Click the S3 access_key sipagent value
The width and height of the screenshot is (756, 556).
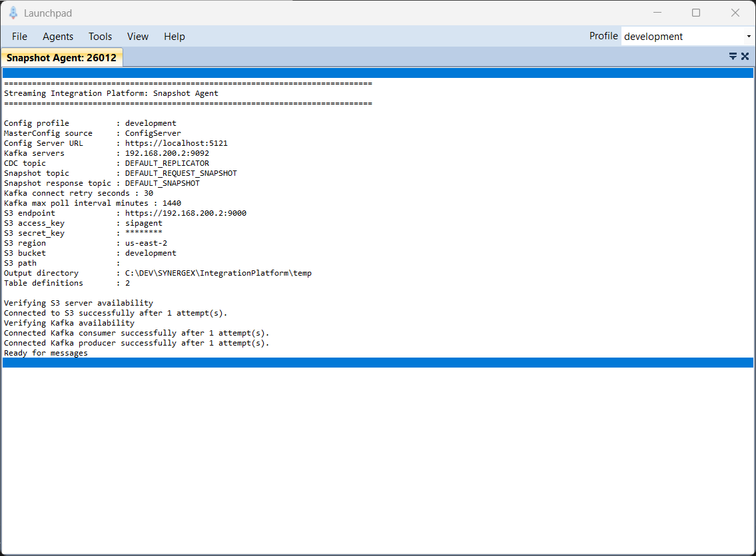[144, 224]
